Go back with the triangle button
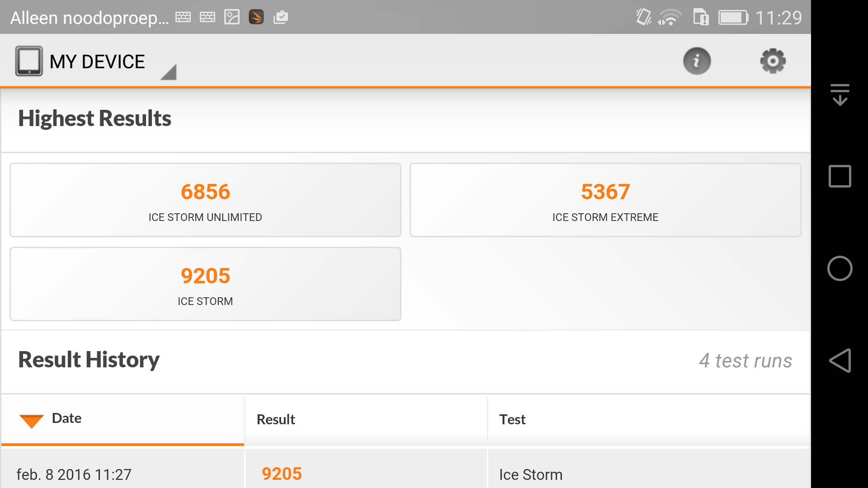Viewport: 868px width, 488px height. click(x=840, y=360)
